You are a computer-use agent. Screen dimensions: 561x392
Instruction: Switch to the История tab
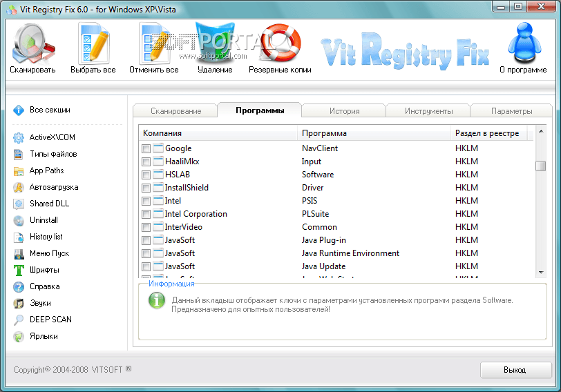point(344,111)
